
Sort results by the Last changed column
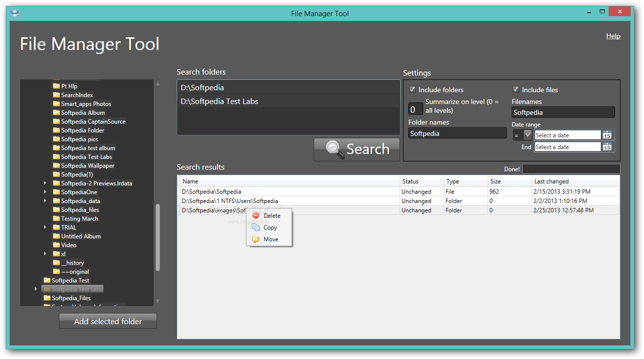coord(576,181)
